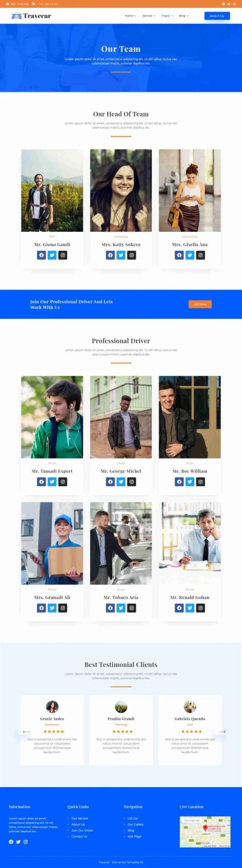Open Mr. Boy William's Facebook icon
The height and width of the screenshot is (868, 242).
coord(179,481)
